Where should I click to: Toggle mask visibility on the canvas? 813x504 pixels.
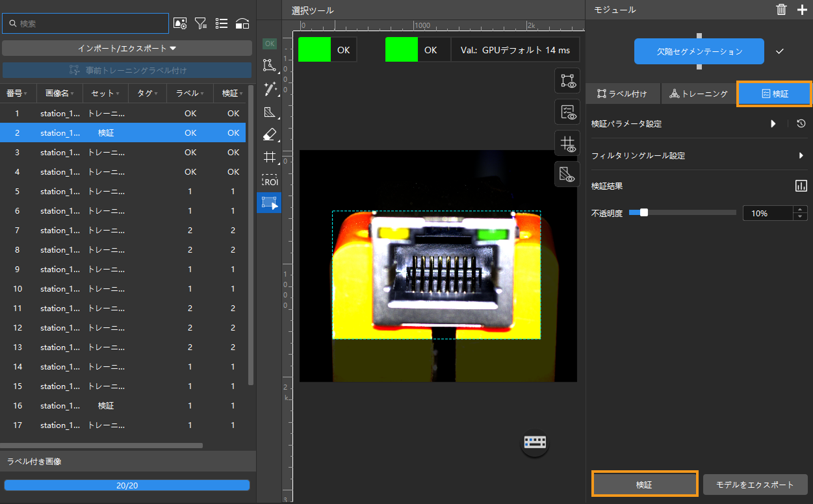[567, 174]
